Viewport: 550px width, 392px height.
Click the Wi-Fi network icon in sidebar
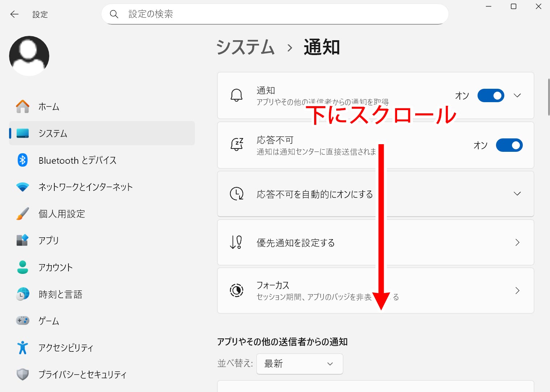coord(22,187)
